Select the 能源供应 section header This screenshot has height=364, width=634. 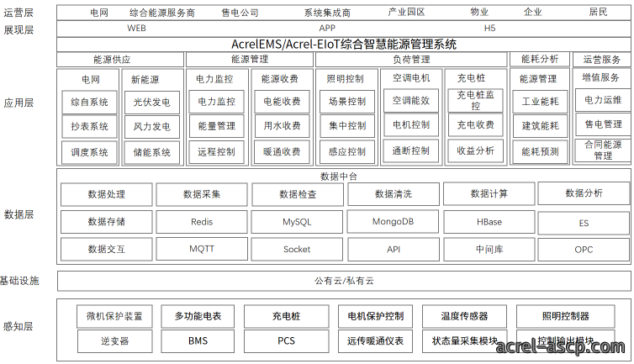[x=120, y=60]
